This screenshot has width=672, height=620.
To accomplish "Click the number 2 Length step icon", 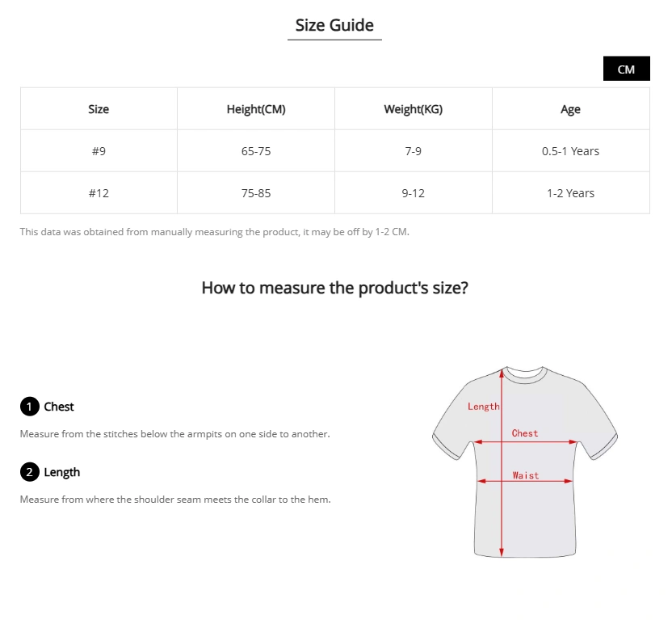I will click(29, 472).
